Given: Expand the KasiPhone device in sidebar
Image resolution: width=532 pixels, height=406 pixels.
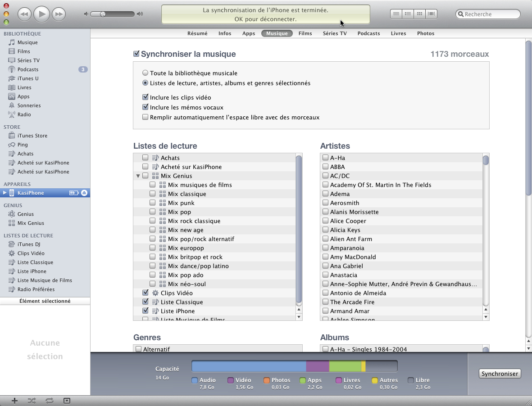Looking at the screenshot, I should pos(5,193).
